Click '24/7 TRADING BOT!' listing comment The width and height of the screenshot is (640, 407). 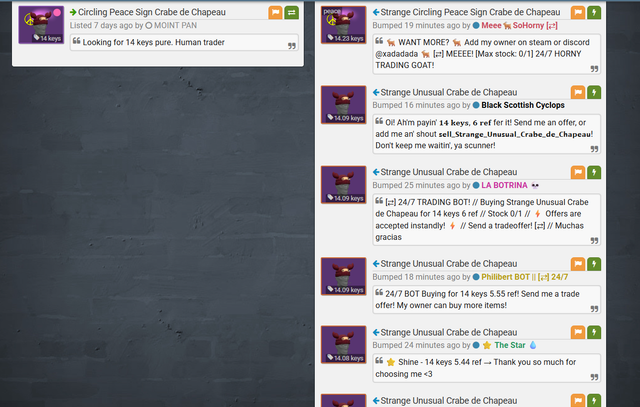pyautogui.click(x=487, y=220)
